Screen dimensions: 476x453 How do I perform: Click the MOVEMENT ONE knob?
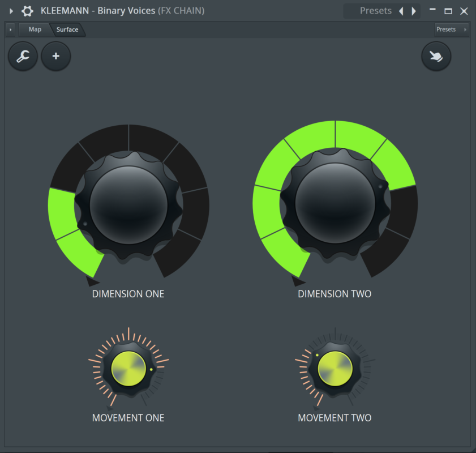point(128,368)
